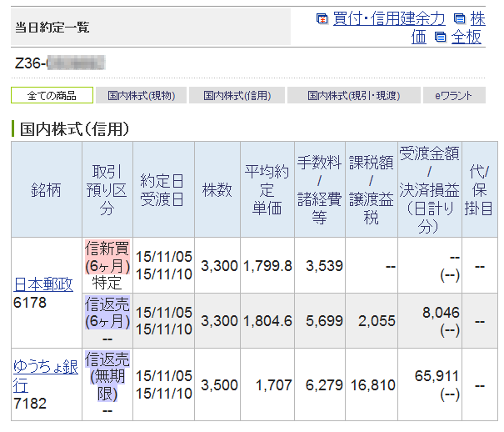Click the 平均約定単価 column header
Screen dimensions: 504x432
click(x=267, y=189)
